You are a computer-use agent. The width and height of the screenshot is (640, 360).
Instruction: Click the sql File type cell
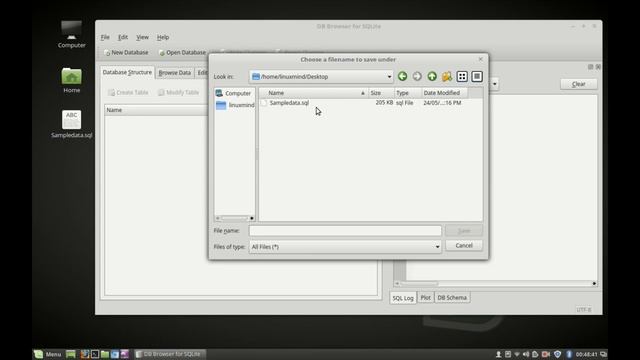[404, 103]
